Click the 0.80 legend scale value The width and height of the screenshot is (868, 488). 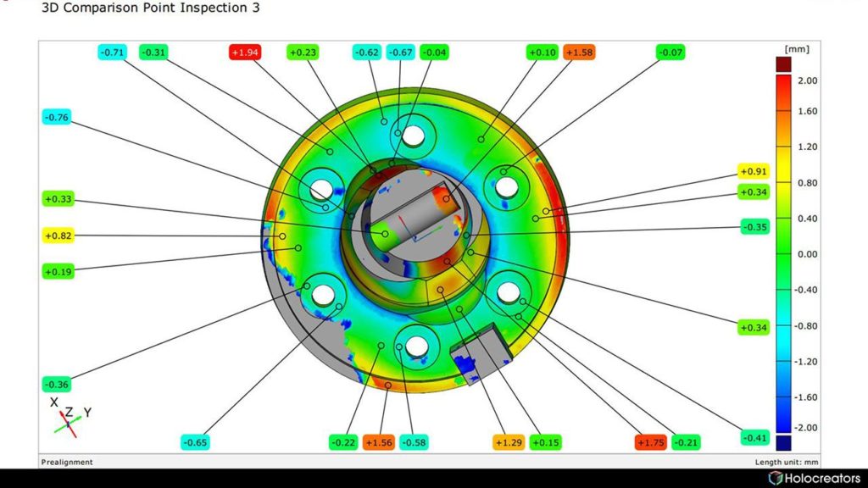(x=807, y=183)
